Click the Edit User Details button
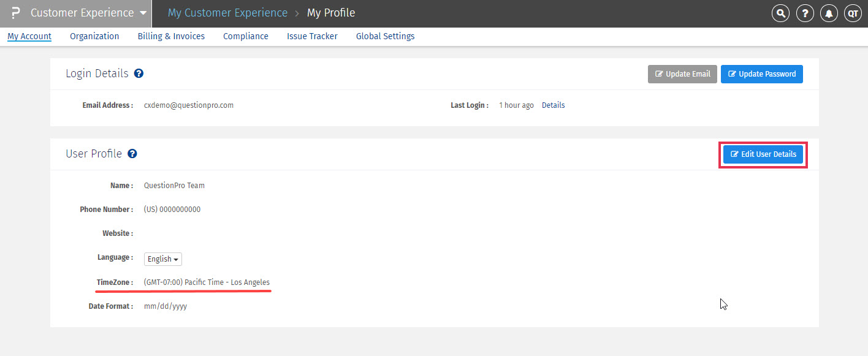Image resolution: width=868 pixels, height=356 pixels. pyautogui.click(x=763, y=154)
